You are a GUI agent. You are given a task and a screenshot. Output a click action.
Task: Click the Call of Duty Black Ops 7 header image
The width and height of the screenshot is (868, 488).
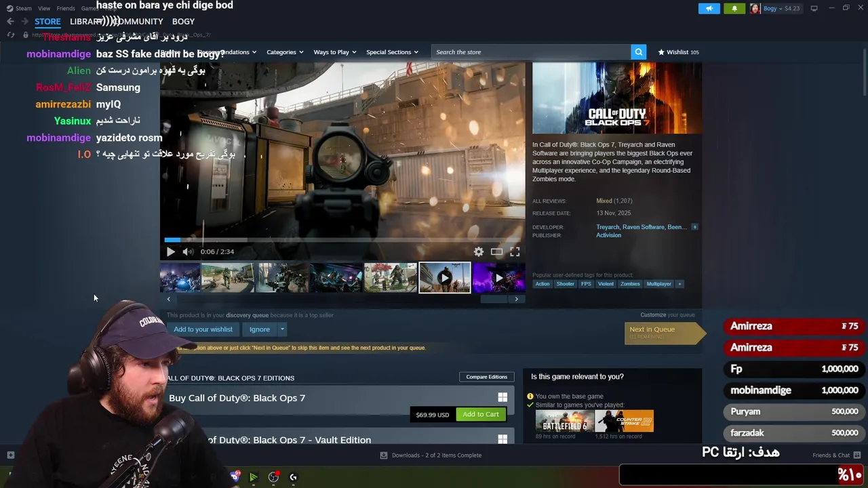point(616,98)
